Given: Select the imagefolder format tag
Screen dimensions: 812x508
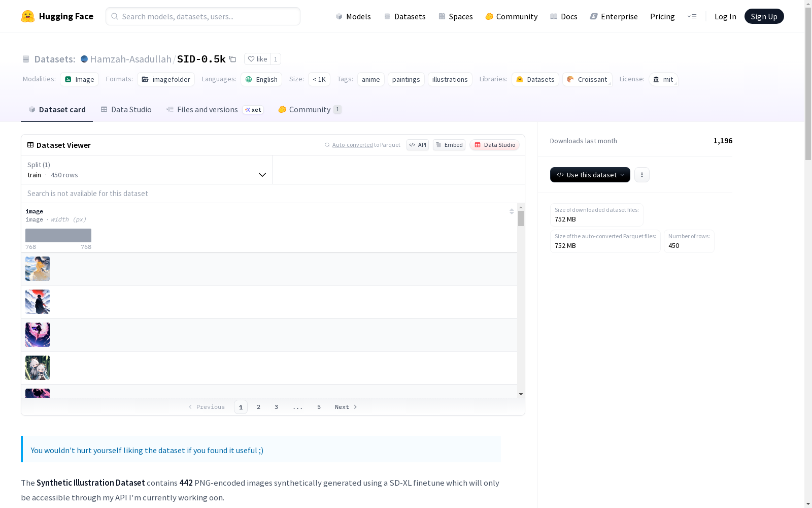Looking at the screenshot, I should [166, 79].
